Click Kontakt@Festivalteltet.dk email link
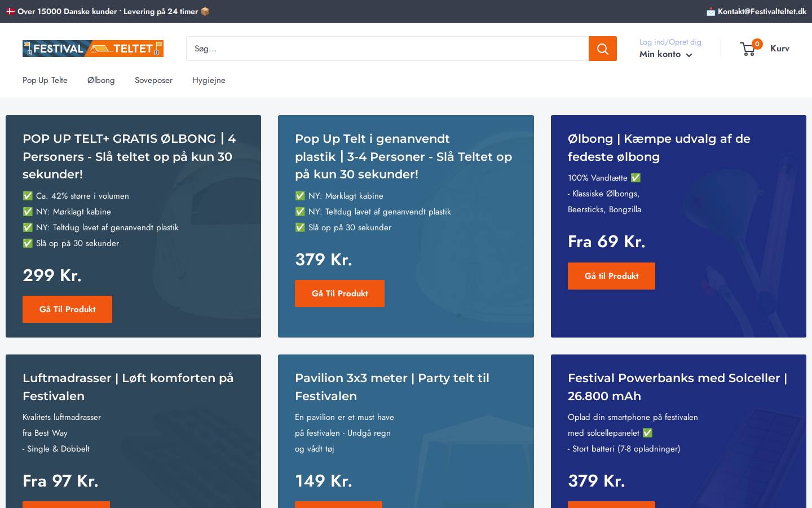The height and width of the screenshot is (508, 812). pyautogui.click(x=762, y=11)
